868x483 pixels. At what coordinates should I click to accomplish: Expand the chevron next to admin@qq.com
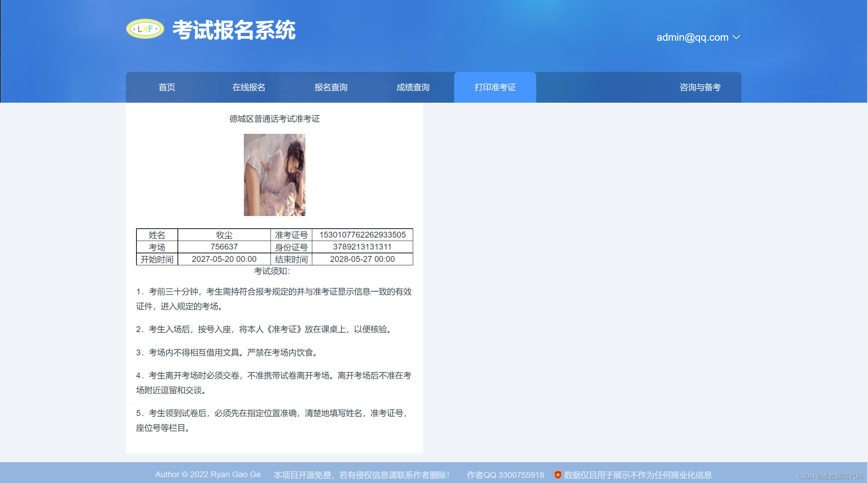[x=736, y=37]
